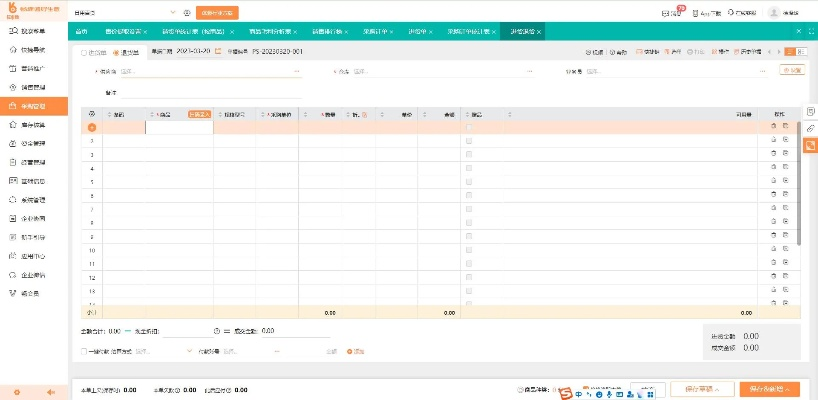Click the App download phone icon
The image size is (818, 400).
tap(695, 13)
